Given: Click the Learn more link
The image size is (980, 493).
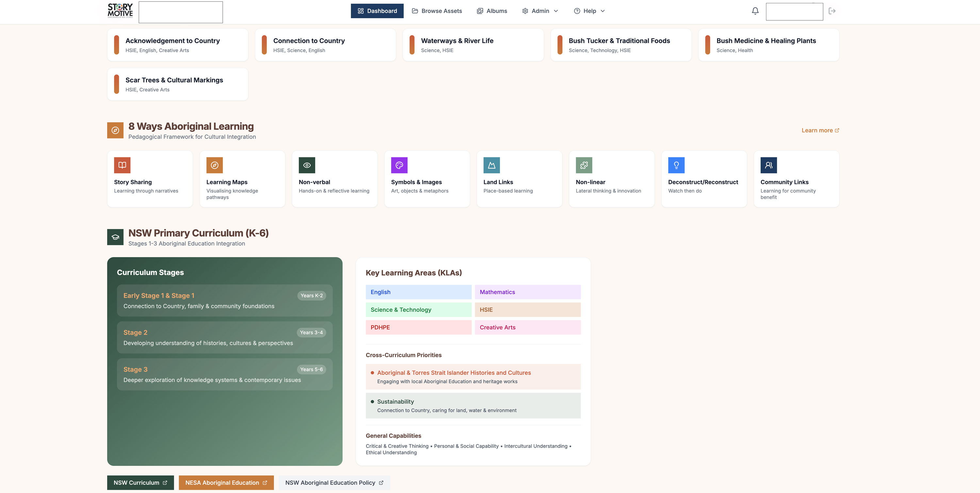Looking at the screenshot, I should 820,130.
